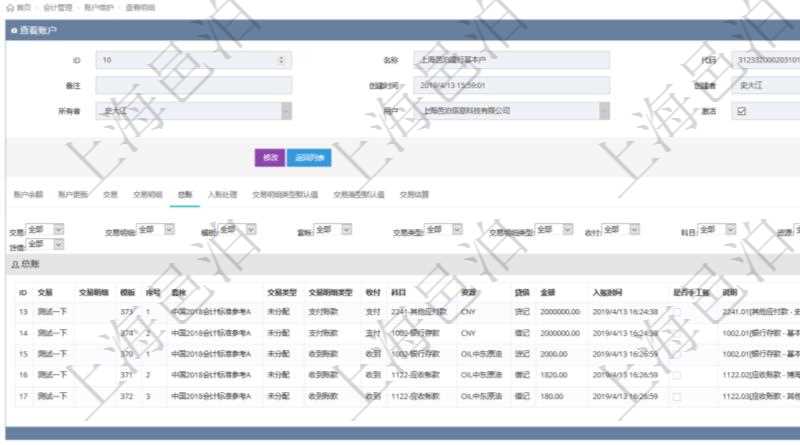The height and width of the screenshot is (445, 800).
Task: Click the 入账时间 column header
Action: (x=607, y=292)
